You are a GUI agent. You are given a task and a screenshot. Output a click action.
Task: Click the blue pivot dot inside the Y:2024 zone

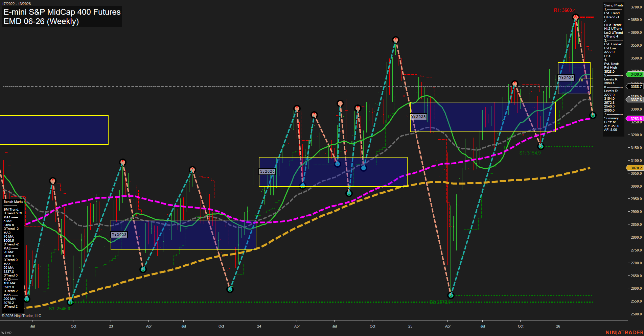pos(337,164)
